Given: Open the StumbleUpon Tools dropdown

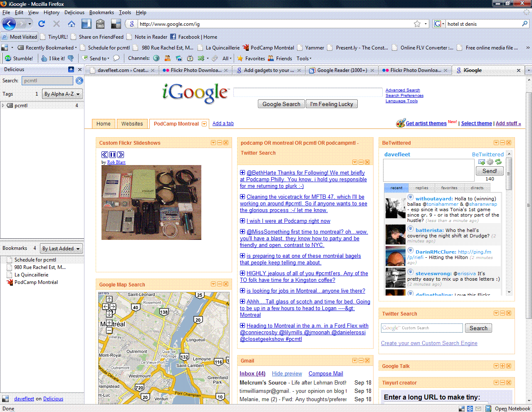Looking at the screenshot, I should click(x=304, y=58).
